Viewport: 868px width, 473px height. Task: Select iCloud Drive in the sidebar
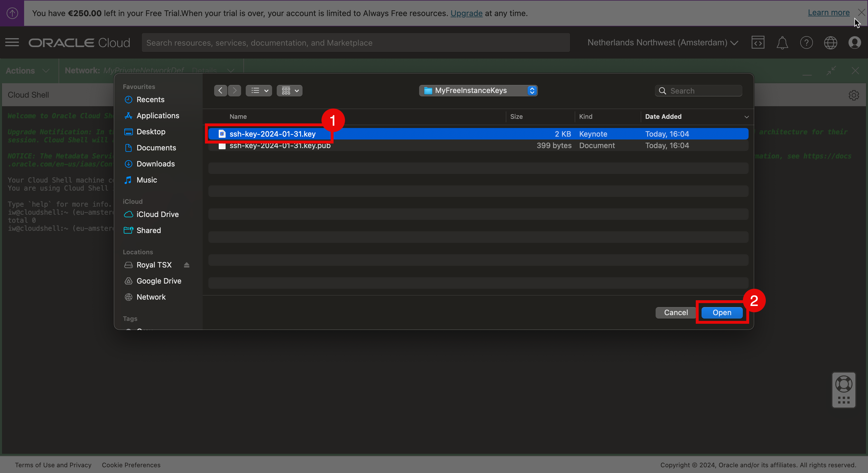pos(157,214)
